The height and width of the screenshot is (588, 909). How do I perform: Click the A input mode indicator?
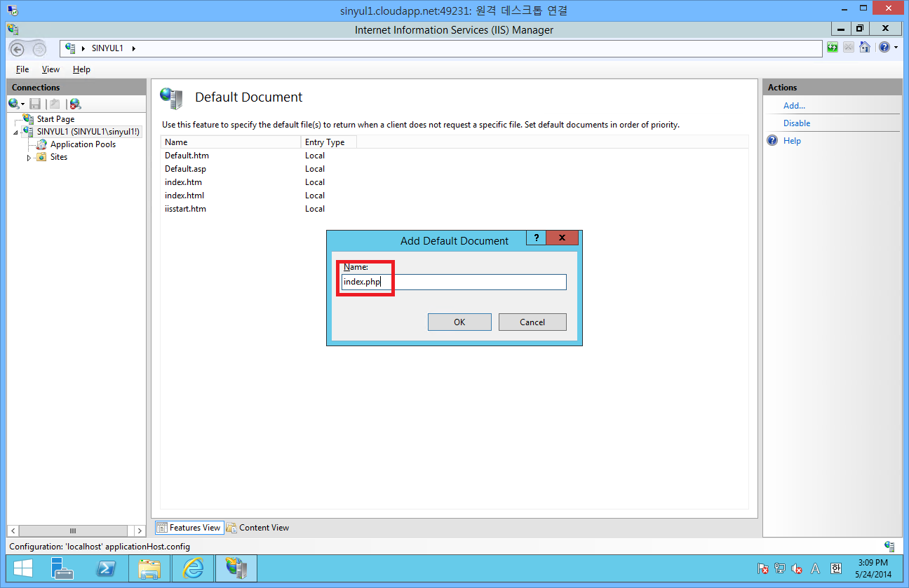(x=815, y=568)
